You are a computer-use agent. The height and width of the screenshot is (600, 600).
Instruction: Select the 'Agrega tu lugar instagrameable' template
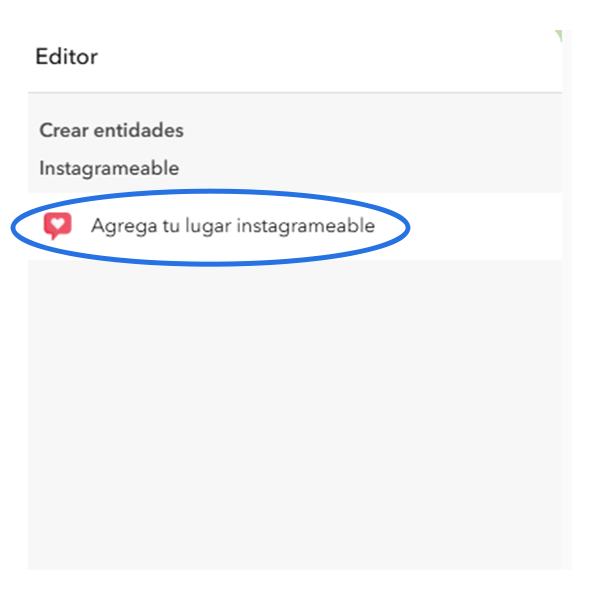[x=295, y=226]
